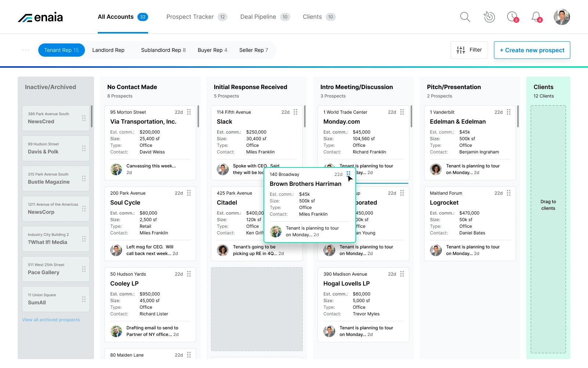
Task: Click drag handle on Edelman & Edelman card
Action: pyautogui.click(x=509, y=112)
